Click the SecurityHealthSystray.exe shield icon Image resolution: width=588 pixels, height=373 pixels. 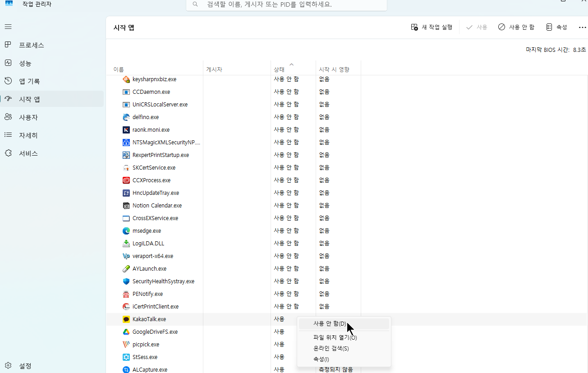(126, 281)
